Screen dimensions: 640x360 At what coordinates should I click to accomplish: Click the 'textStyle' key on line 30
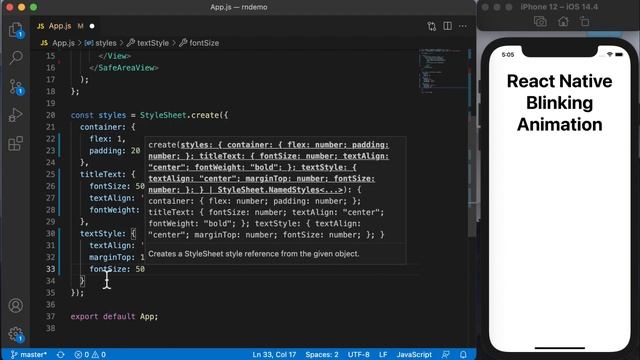click(x=101, y=233)
